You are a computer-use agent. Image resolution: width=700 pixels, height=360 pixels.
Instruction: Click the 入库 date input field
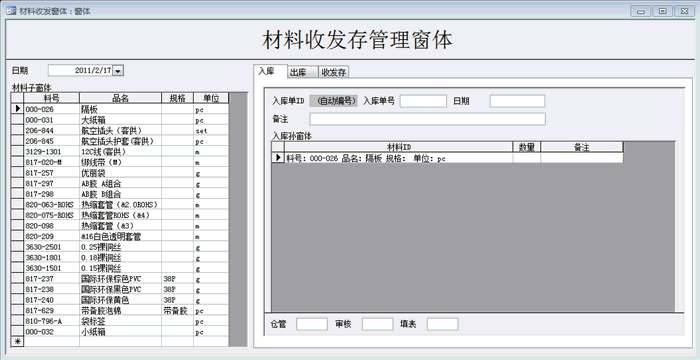point(517,101)
